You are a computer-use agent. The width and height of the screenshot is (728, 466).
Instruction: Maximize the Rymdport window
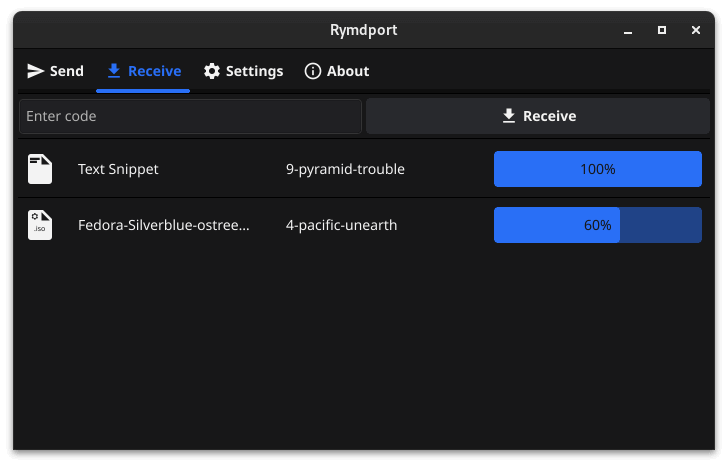pos(662,30)
